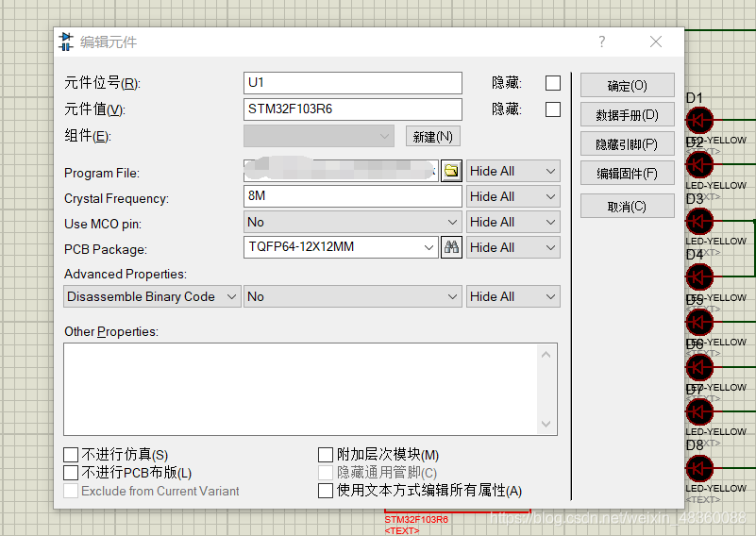Enable the 不进行PCB布版(L) checkbox
This screenshot has width=756, height=536.
click(71, 473)
